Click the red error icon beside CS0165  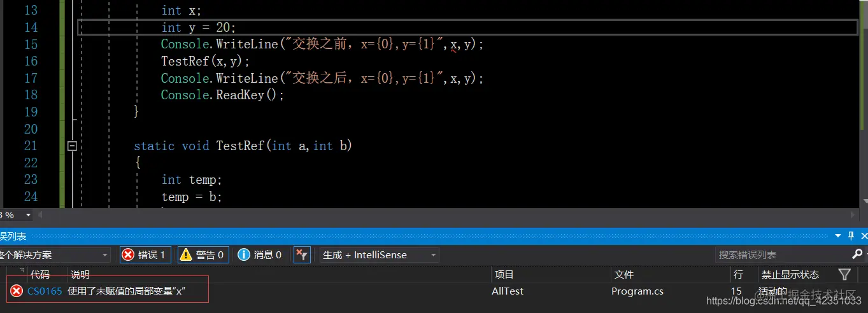pyautogui.click(x=17, y=291)
